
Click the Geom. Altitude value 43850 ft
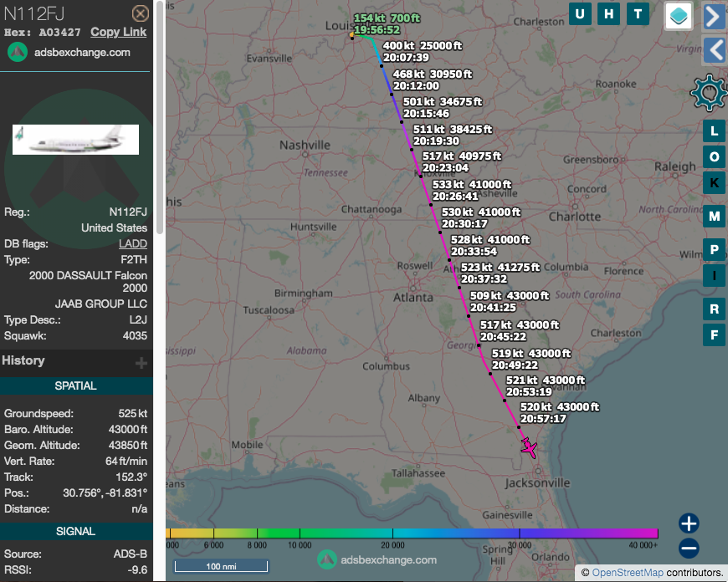[128, 446]
